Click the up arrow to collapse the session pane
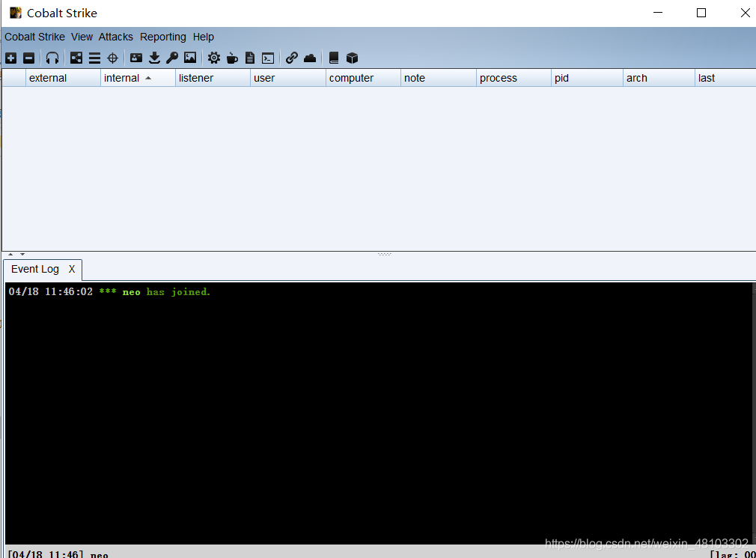The image size is (756, 558). click(x=10, y=254)
